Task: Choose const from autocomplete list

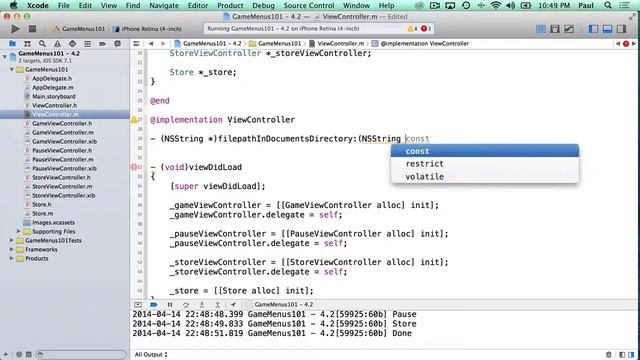Action: coord(484,151)
